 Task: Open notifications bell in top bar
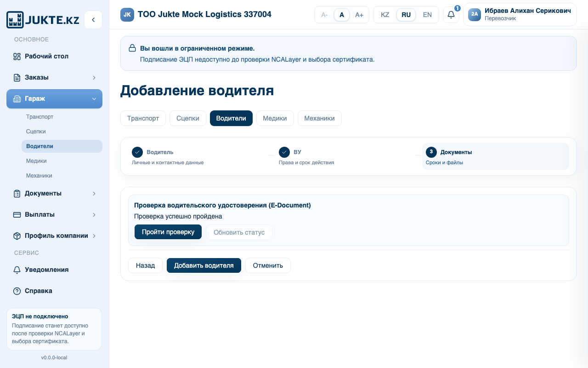(451, 15)
